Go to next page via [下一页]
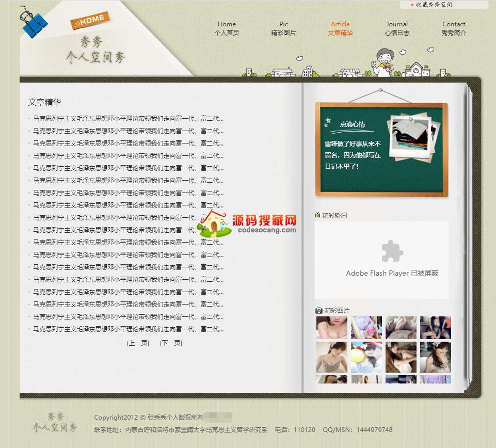496x448 pixels. click(x=171, y=343)
